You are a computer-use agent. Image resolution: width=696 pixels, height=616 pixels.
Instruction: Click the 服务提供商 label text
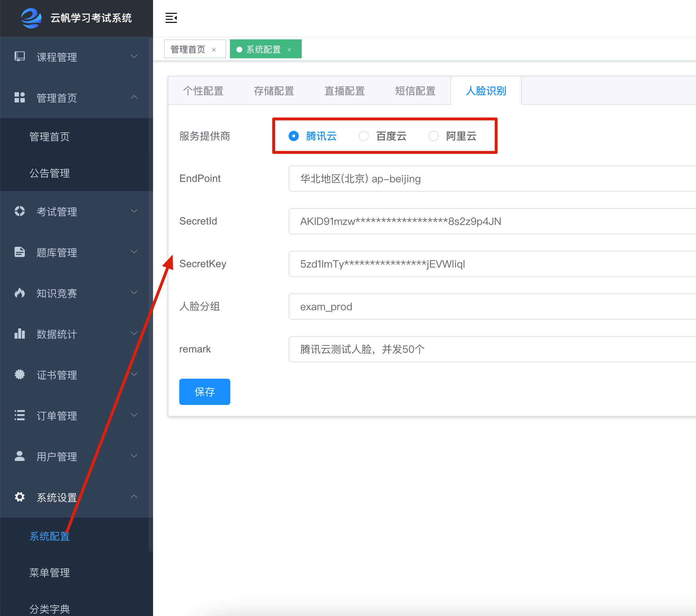[x=205, y=136]
